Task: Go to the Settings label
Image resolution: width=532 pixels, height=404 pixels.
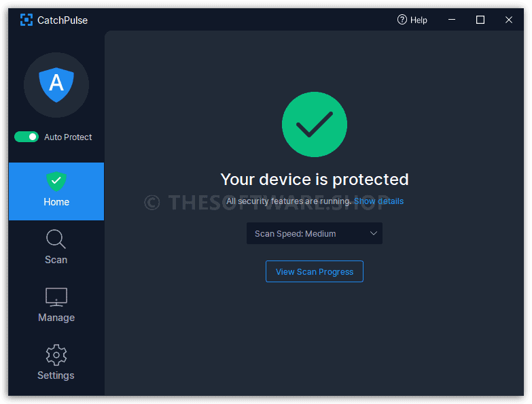Action: [x=56, y=375]
